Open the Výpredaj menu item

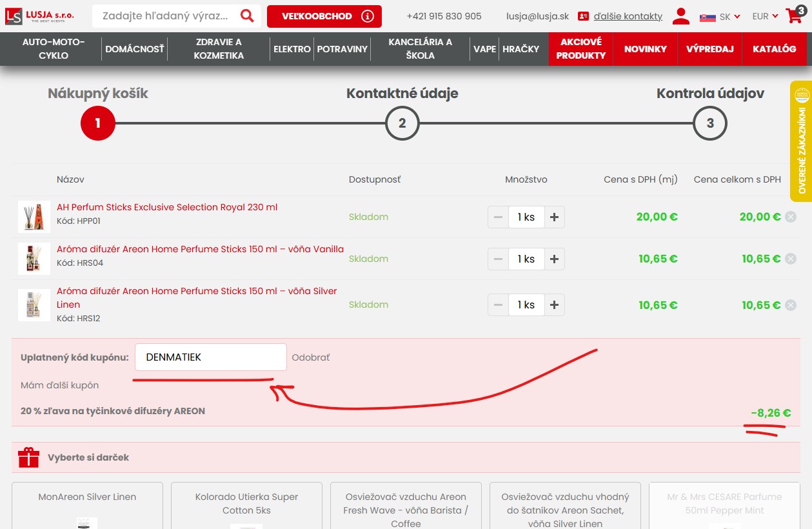710,49
